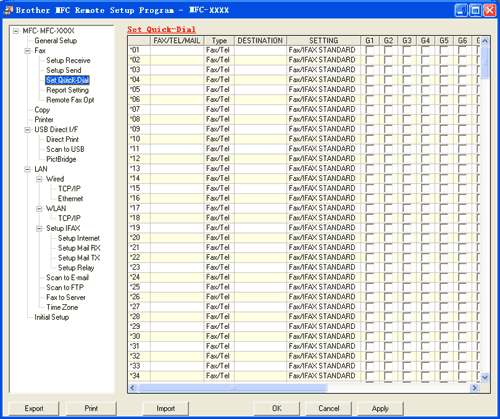Select Setup Send under Fax
The height and width of the screenshot is (419, 500).
click(64, 70)
